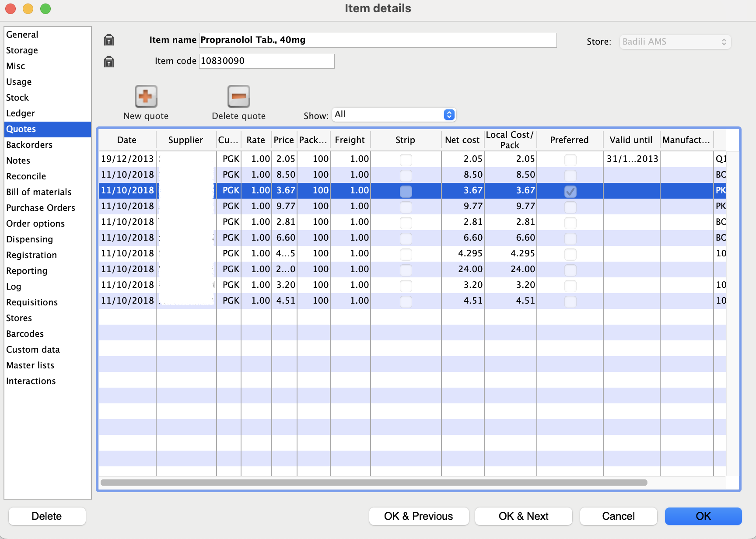Check Preferred for the 8.50 price quote
This screenshot has height=539, width=756.
[570, 175]
